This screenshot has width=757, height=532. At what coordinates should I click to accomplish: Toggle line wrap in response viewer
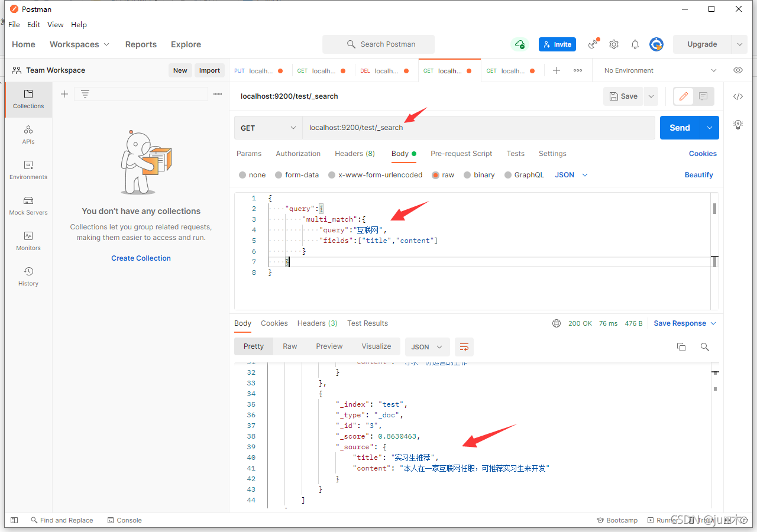tap(464, 347)
